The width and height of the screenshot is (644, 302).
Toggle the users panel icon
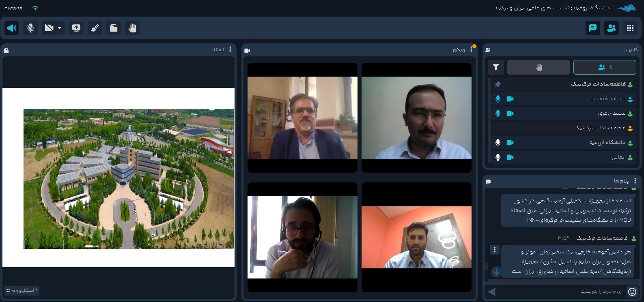click(612, 28)
